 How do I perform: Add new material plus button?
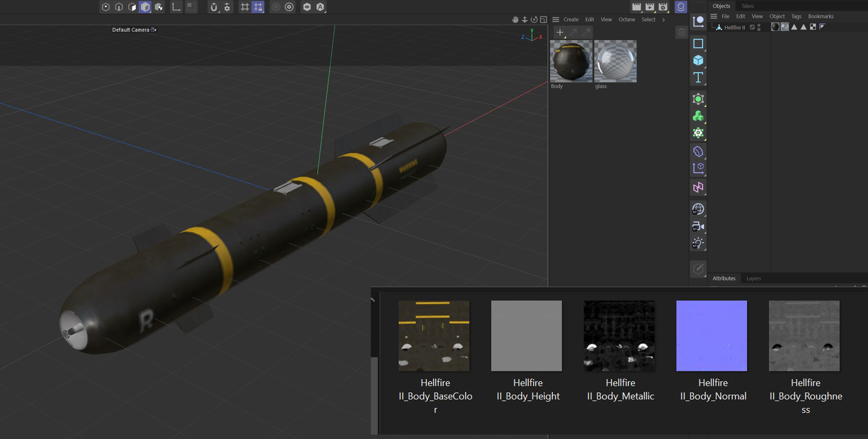[560, 32]
